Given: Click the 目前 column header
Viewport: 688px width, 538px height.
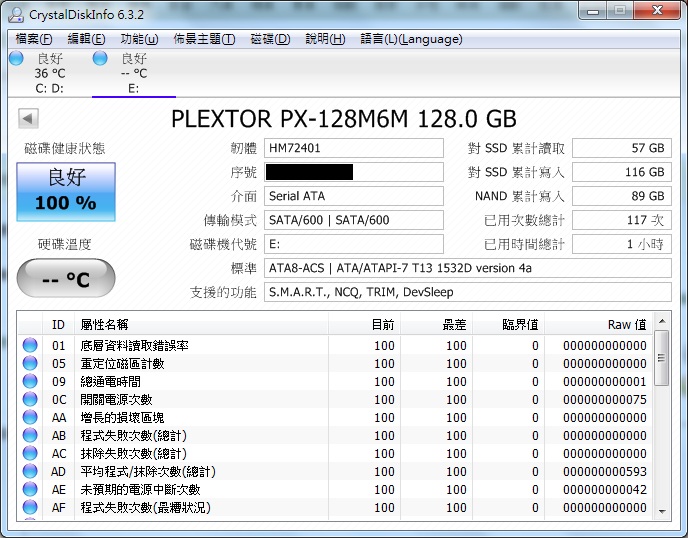Looking at the screenshot, I should coord(364,324).
